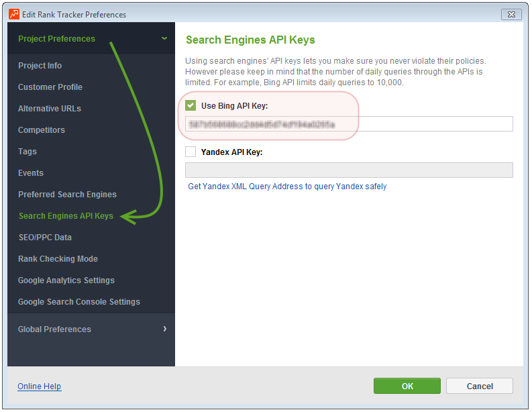The image size is (532, 412).
Task: Expand the Global Preferences section arrow
Action: pos(164,329)
